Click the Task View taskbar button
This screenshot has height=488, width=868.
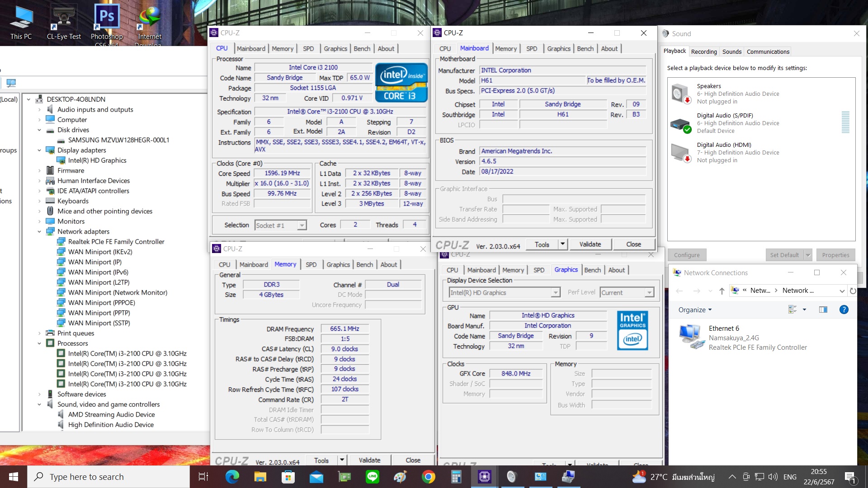(x=203, y=477)
